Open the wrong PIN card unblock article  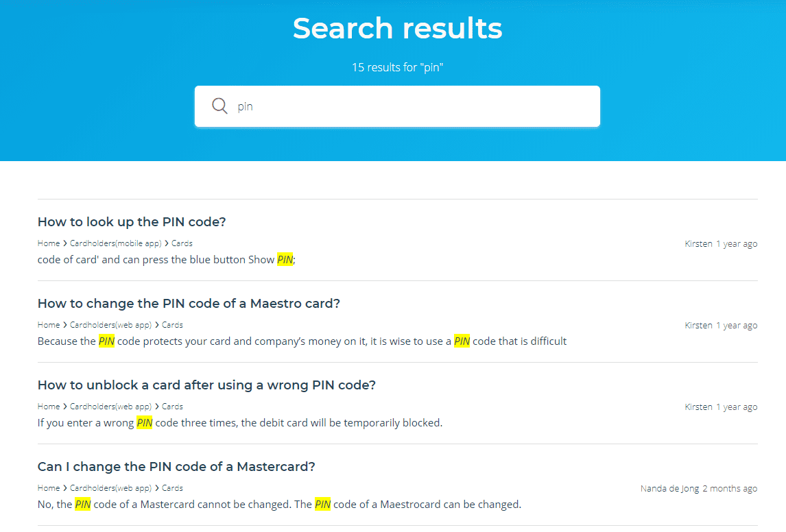206,385
